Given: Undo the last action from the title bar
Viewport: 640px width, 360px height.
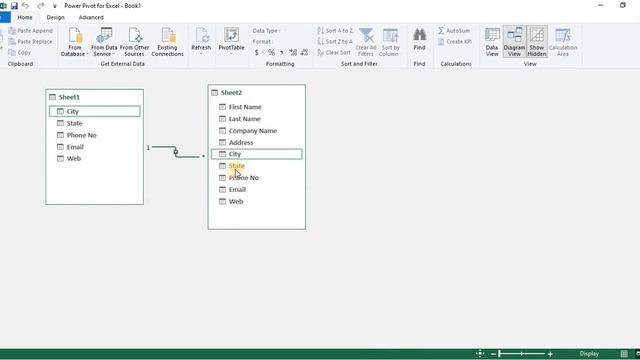Looking at the screenshot, I should click(x=26, y=6).
